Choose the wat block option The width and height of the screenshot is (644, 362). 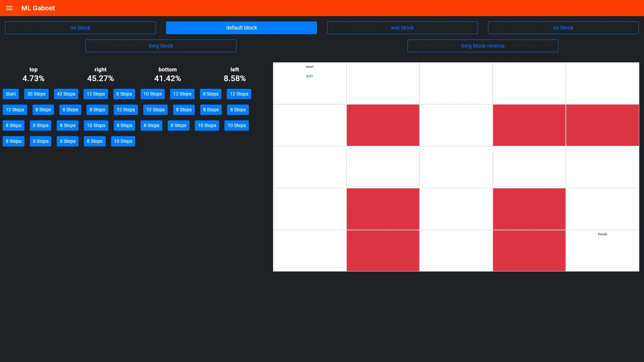point(402,28)
